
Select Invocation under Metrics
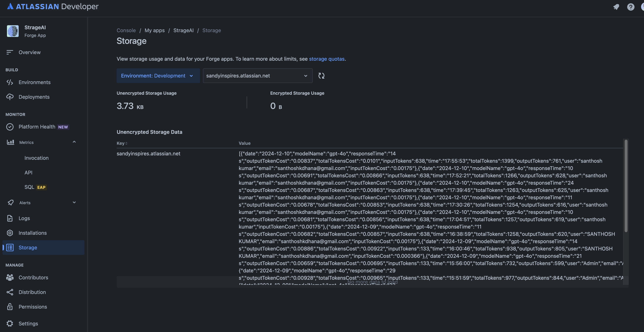tap(37, 158)
